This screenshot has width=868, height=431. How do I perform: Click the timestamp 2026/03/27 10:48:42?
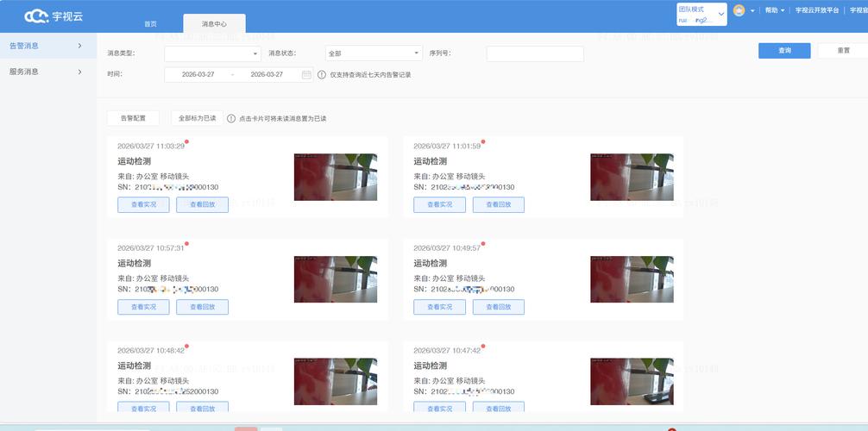tap(151, 351)
